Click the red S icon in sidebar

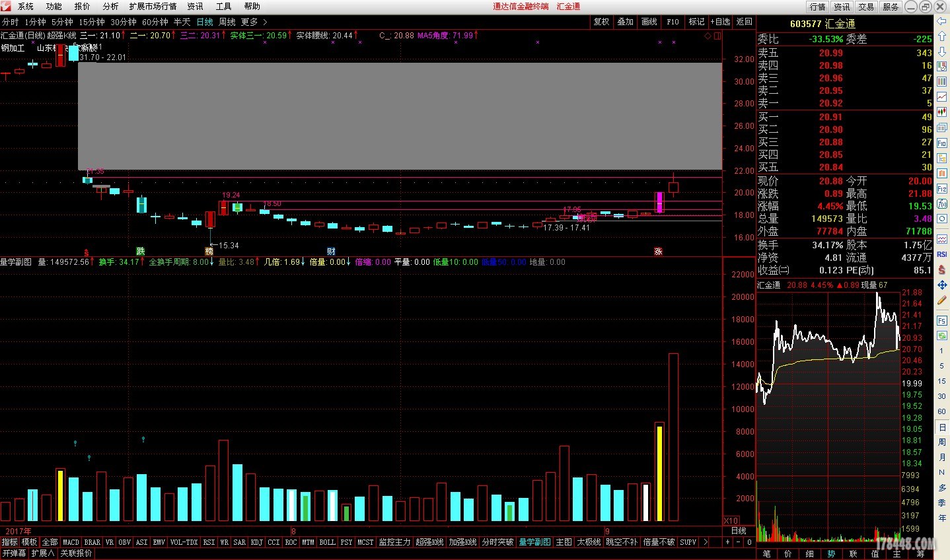pos(942,269)
